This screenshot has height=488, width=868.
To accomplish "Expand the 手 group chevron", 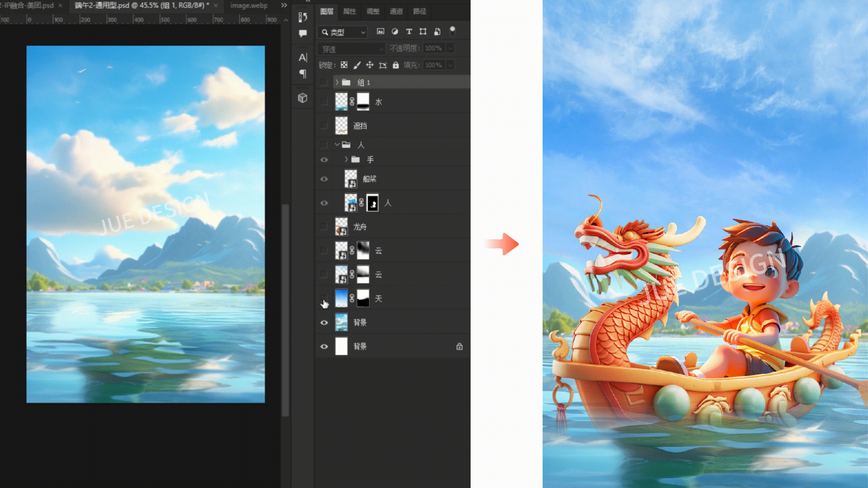I will point(346,159).
